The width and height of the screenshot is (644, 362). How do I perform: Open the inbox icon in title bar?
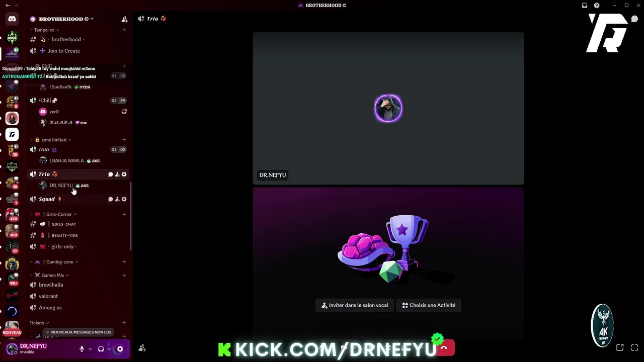click(585, 6)
